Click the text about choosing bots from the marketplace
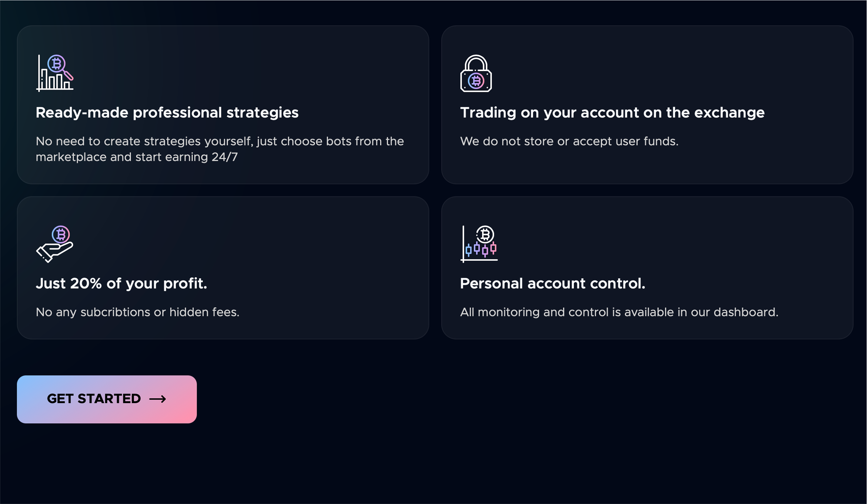 (219, 149)
